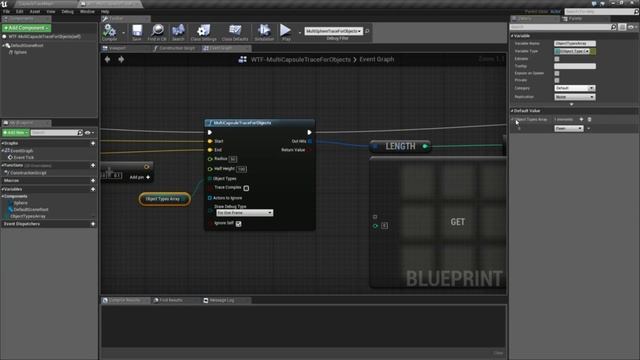Screen dimensions: 640x360
Task: Click output execution pin of MultiCapsuleTraceForObjects
Action: 309,132
